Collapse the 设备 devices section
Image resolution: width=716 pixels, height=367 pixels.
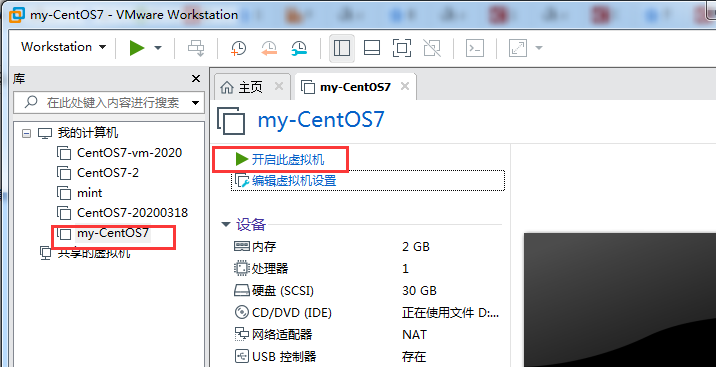226,224
